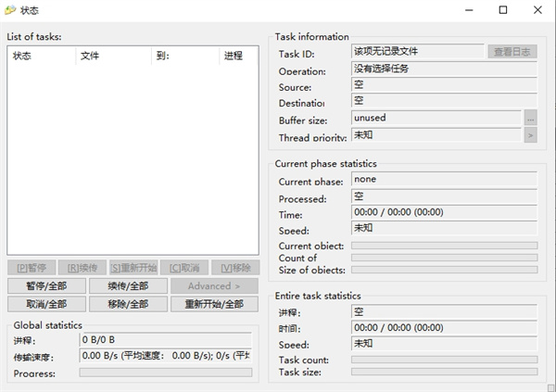
Task: Expand the Thread priority arrow button
Action: pyautogui.click(x=530, y=135)
